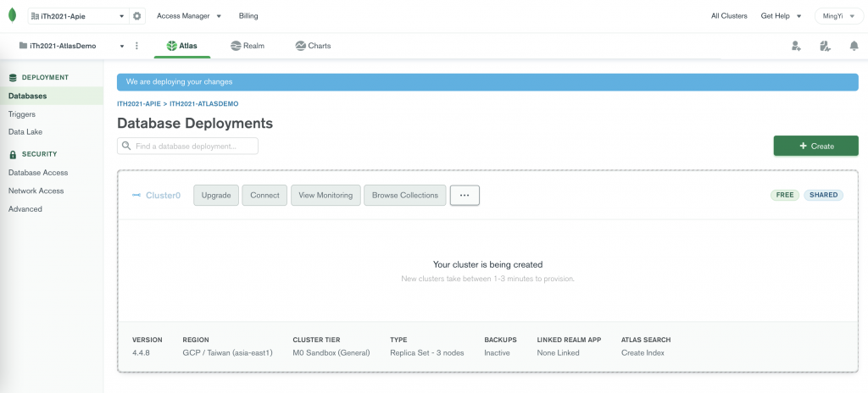The width and height of the screenshot is (868, 393).
Task: Click the organization building icon
Action: click(x=36, y=16)
